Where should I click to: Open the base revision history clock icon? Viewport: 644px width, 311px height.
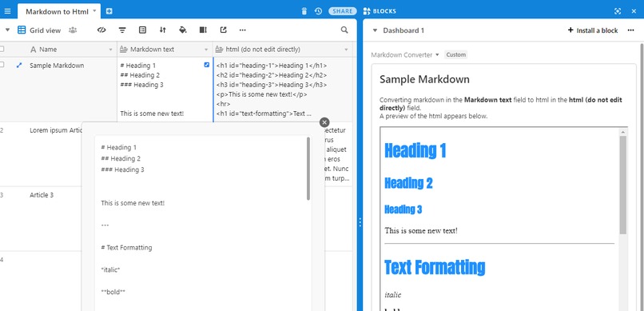pos(318,11)
